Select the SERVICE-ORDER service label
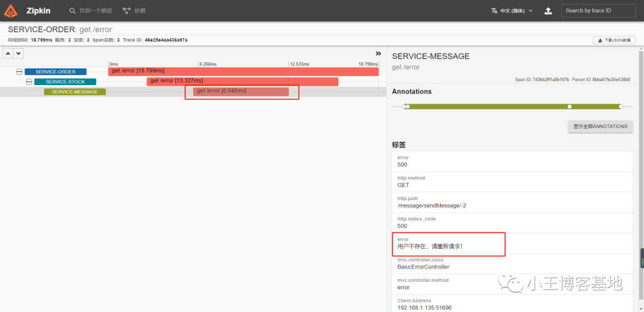The image size is (644, 312). tap(55, 71)
